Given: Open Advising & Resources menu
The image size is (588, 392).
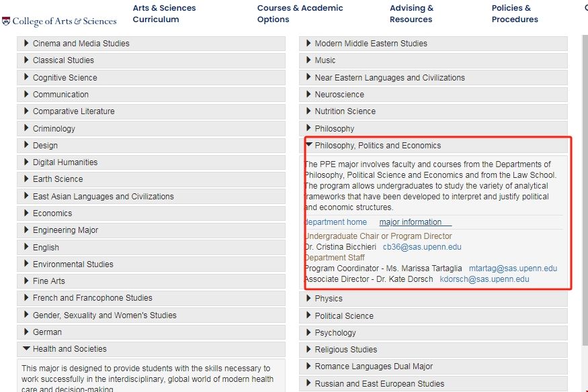Looking at the screenshot, I should coord(411,14).
